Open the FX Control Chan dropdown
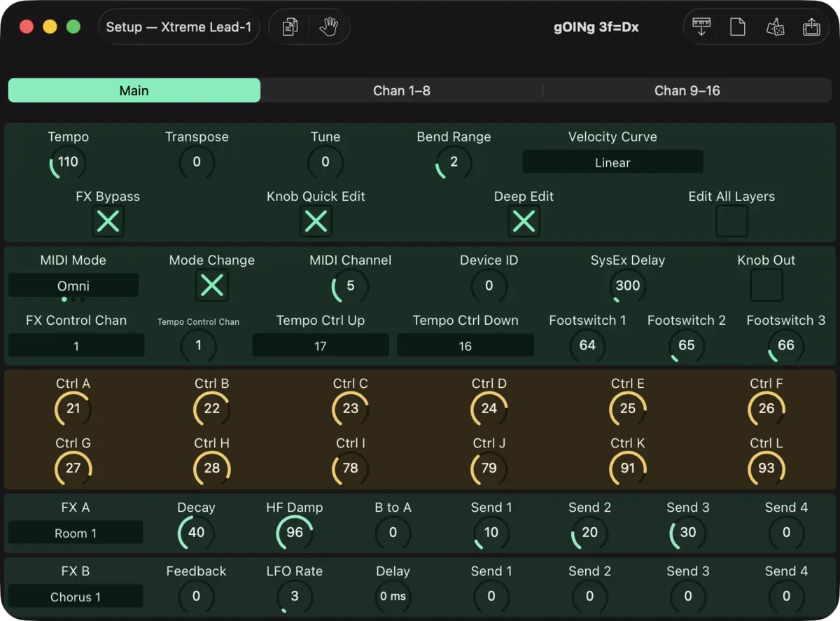840x621 pixels. 76,345
